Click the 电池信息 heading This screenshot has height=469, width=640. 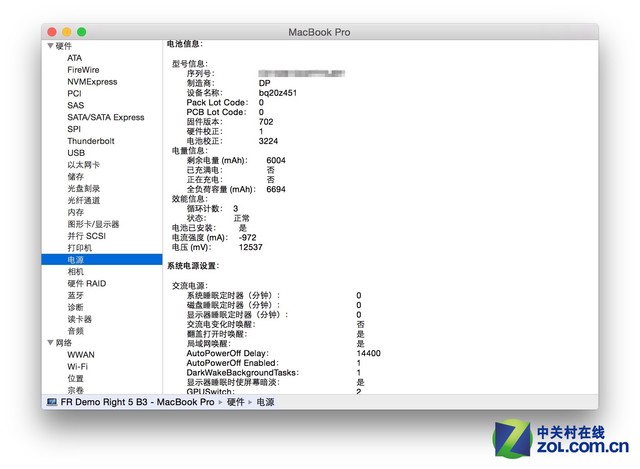coord(184,44)
